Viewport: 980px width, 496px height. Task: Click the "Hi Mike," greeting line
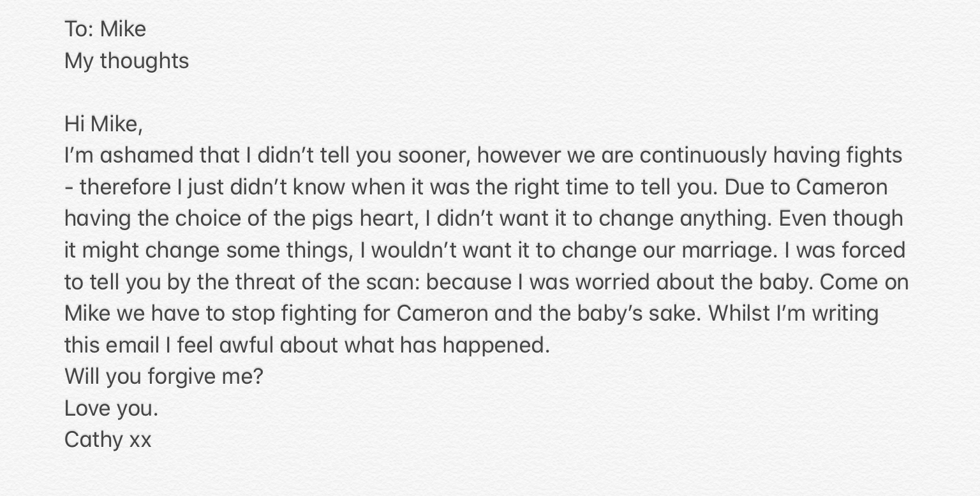(x=103, y=124)
